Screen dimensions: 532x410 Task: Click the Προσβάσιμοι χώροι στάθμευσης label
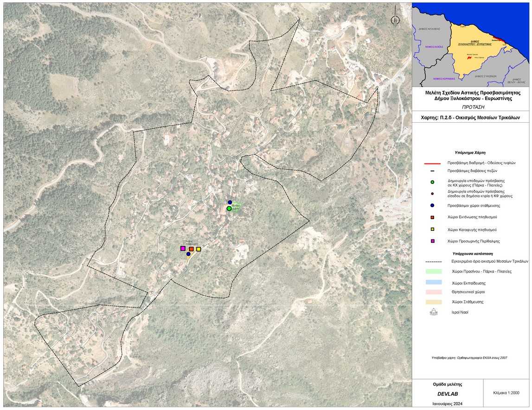(x=474, y=206)
